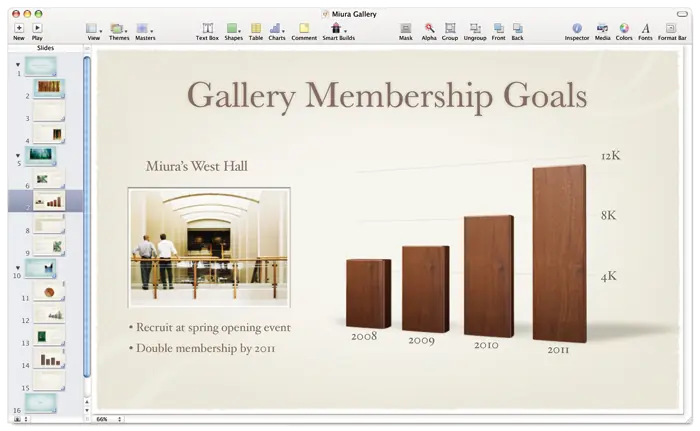Select the 2008 chart bar
Image resolution: width=700 pixels, height=431 pixels.
pos(368,293)
